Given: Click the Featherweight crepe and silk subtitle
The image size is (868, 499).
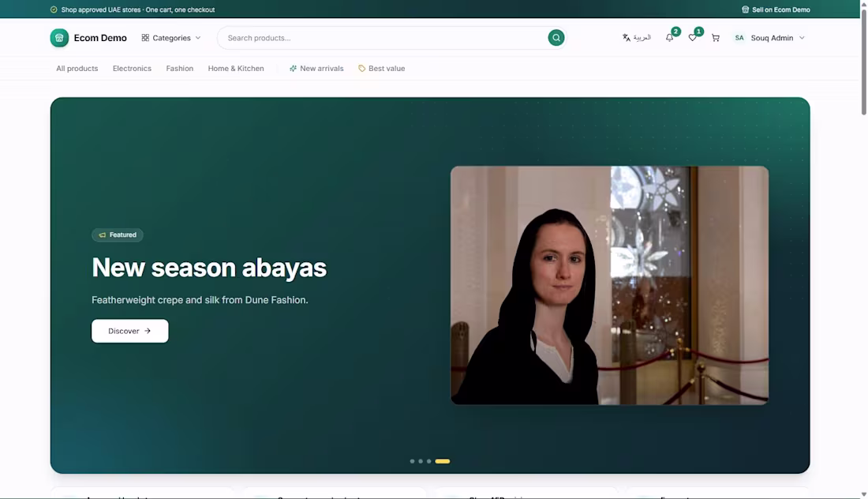Looking at the screenshot, I should (x=200, y=299).
